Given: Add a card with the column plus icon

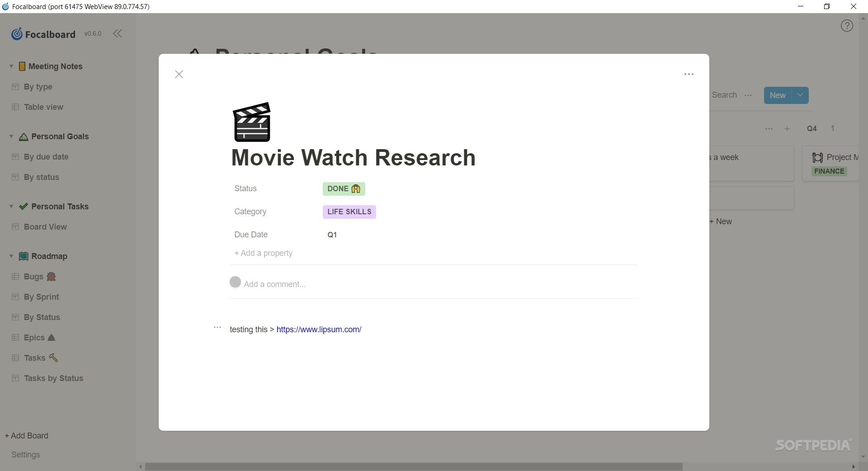Looking at the screenshot, I should tap(787, 129).
